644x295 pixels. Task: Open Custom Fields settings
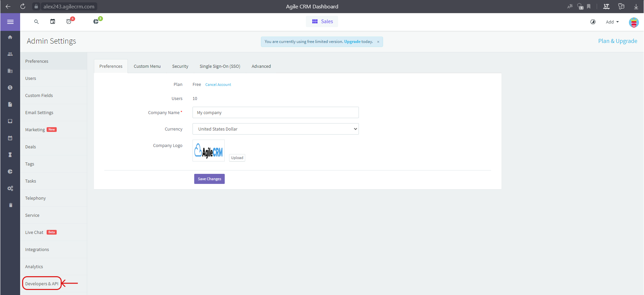pos(53,95)
